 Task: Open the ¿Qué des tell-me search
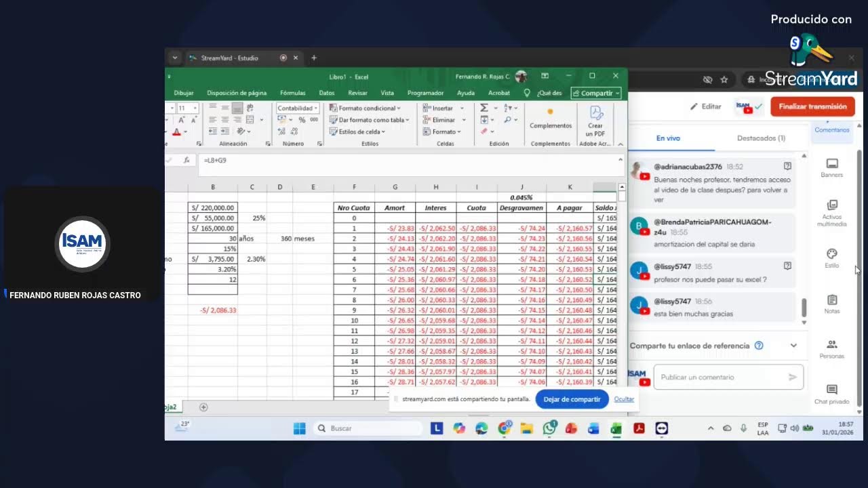coord(544,93)
